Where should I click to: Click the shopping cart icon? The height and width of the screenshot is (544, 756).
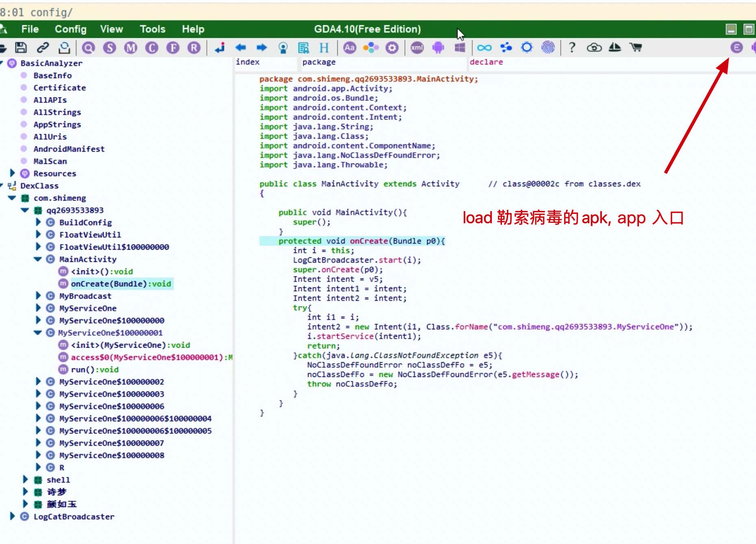tap(636, 48)
